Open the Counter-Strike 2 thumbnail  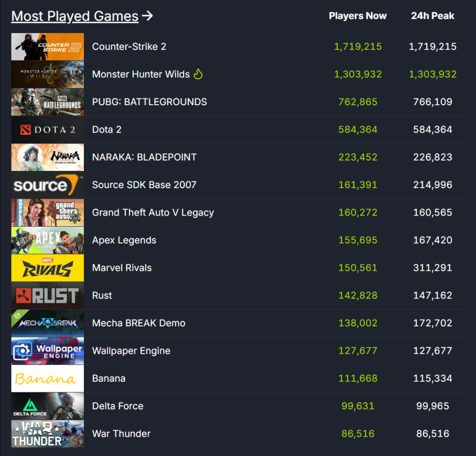48,47
